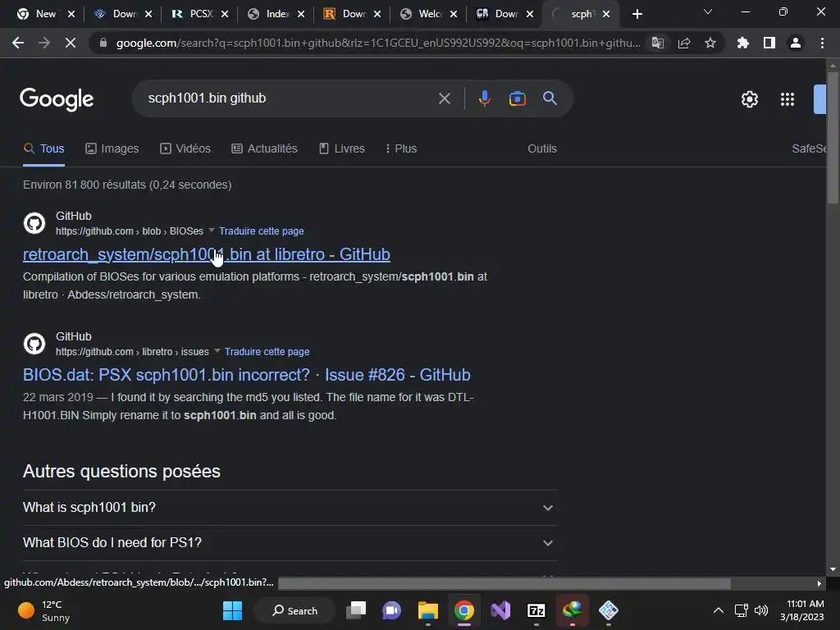Open the Chrome three-dot menu
The image size is (840, 630).
[x=822, y=43]
